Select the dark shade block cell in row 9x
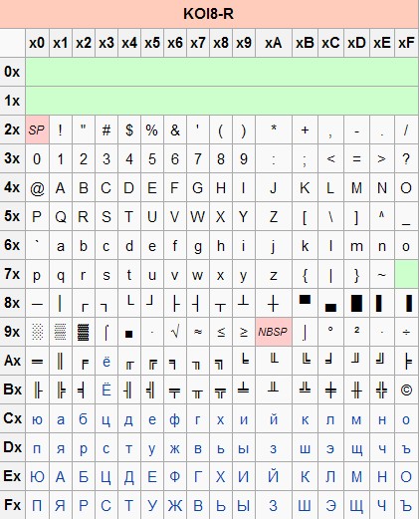Viewport: 420px width, 519px height. [84, 332]
